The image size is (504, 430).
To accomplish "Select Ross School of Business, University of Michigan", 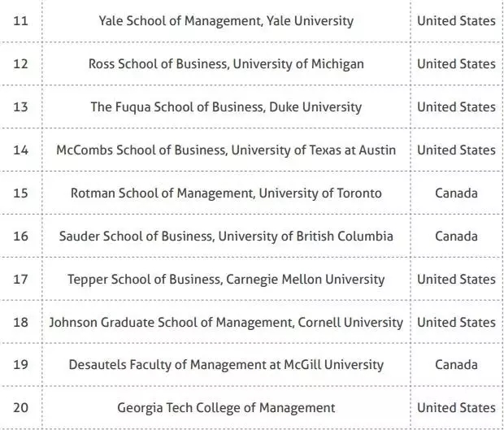I will (x=226, y=64).
